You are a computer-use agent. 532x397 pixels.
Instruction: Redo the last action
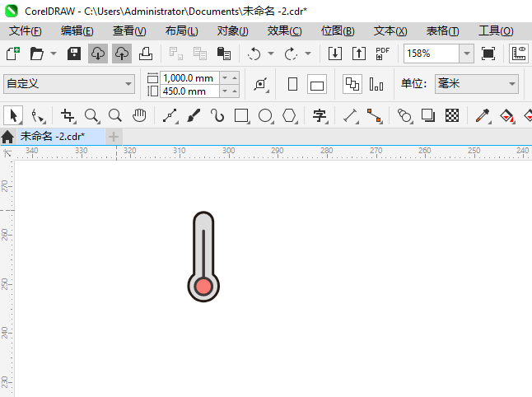[291, 54]
